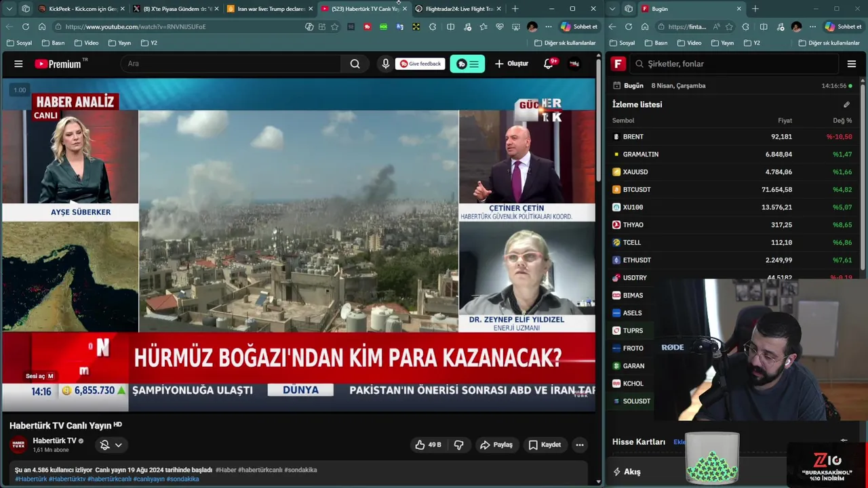Open Diğer sık kullanılanlar folder in left browser
This screenshot has height=488, width=868.
click(x=565, y=43)
